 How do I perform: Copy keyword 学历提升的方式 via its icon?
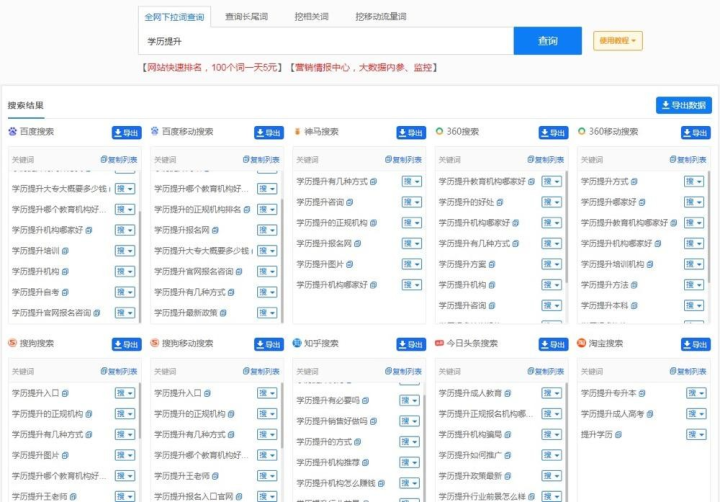358,442
